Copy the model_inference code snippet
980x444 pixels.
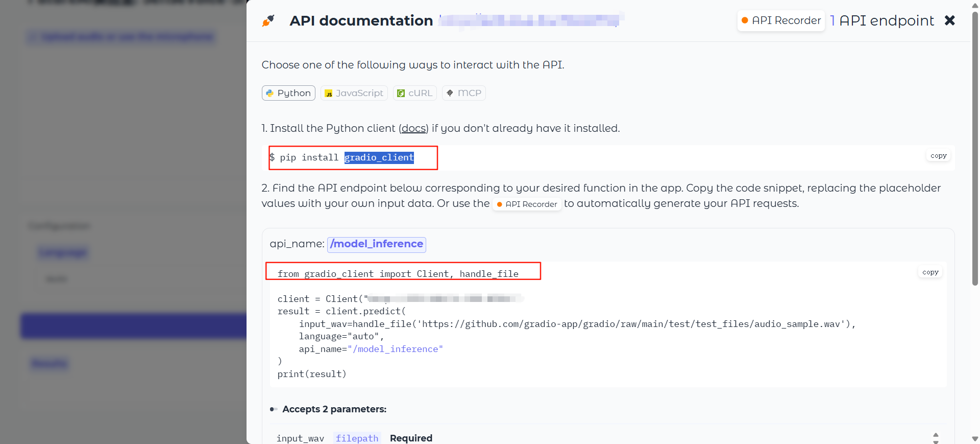pos(930,272)
